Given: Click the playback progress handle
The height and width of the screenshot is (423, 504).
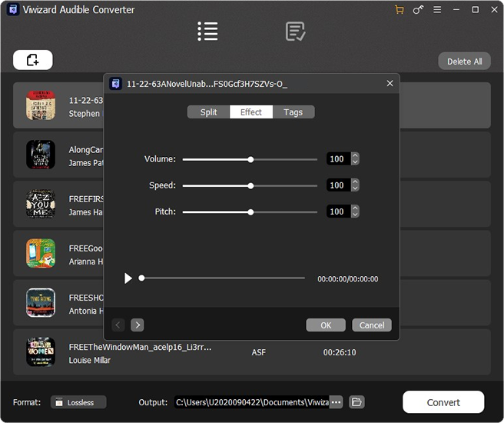Looking at the screenshot, I should (141, 278).
